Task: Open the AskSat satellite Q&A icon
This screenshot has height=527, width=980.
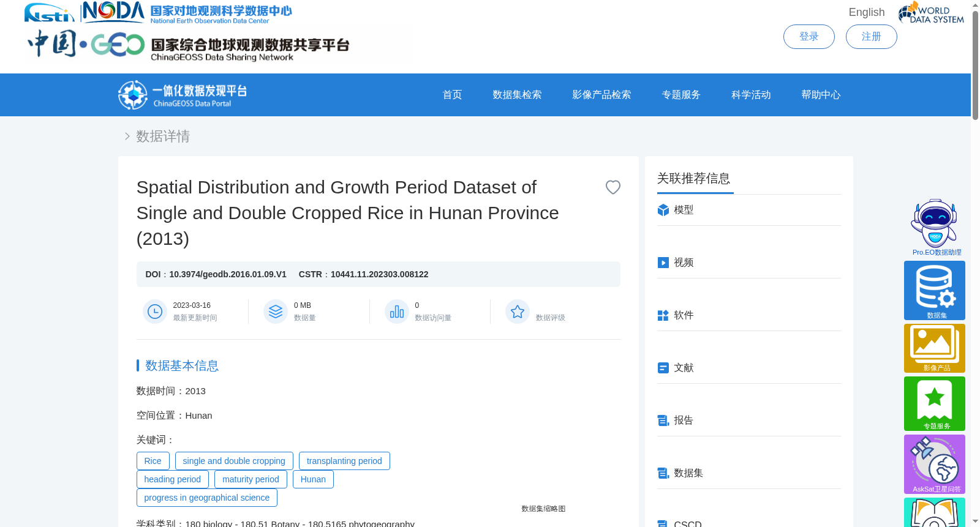Action: (x=935, y=464)
